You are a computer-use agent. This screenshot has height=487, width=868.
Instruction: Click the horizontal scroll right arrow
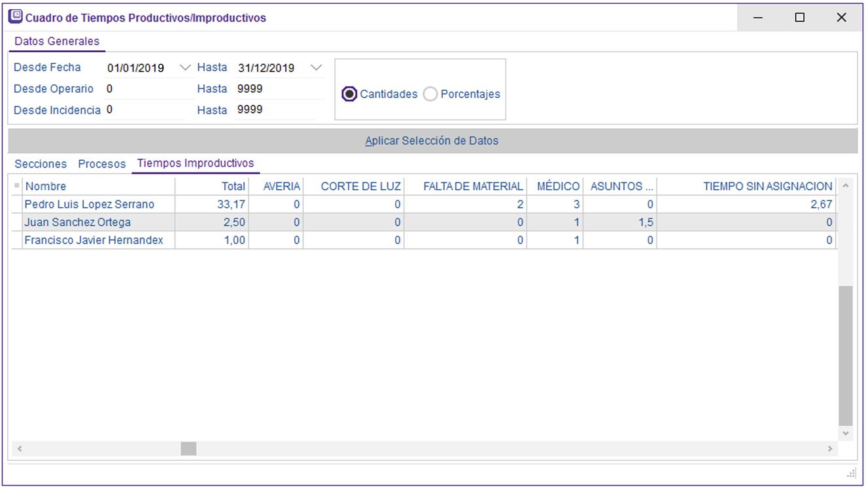pos(831,449)
